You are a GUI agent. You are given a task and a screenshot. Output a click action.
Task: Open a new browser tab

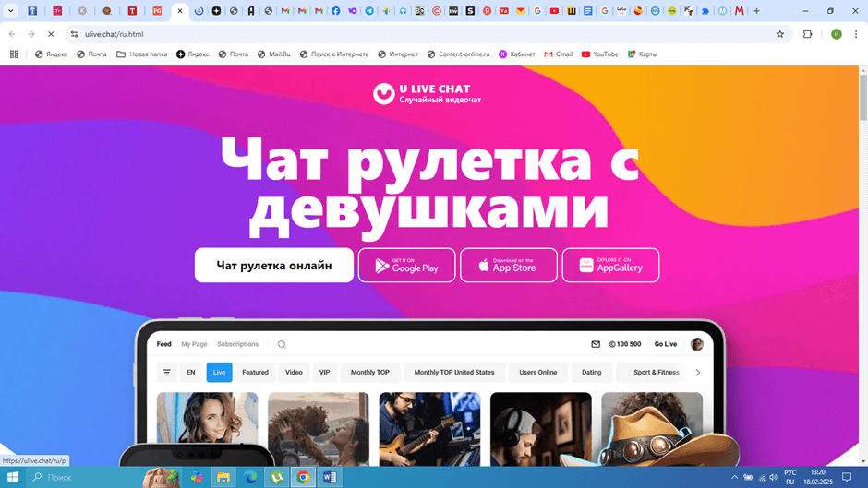[x=757, y=11]
